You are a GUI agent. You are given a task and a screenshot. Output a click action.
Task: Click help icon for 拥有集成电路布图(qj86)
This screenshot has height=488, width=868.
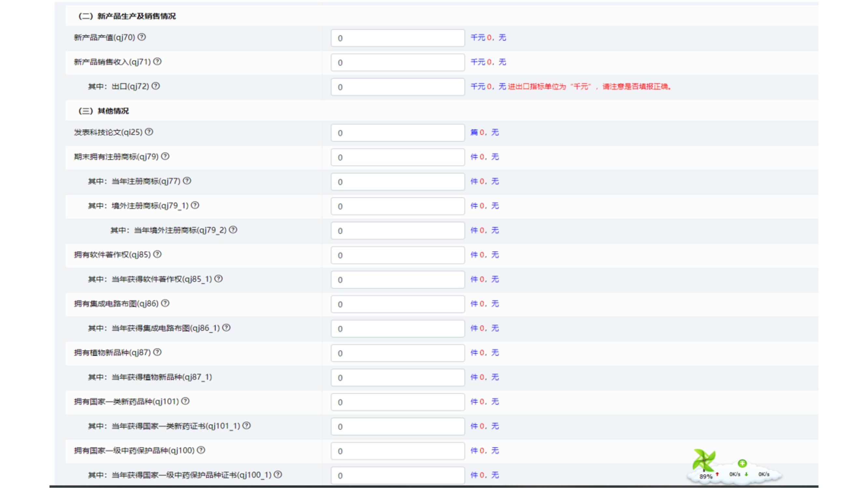pos(165,304)
